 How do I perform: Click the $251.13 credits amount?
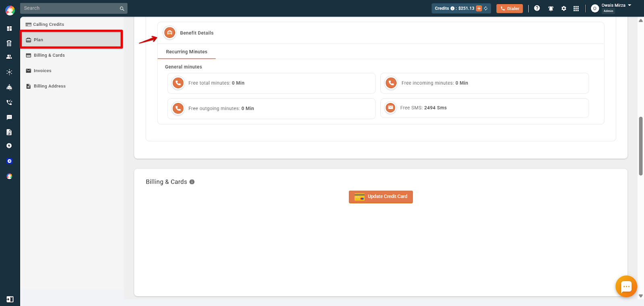tap(466, 8)
